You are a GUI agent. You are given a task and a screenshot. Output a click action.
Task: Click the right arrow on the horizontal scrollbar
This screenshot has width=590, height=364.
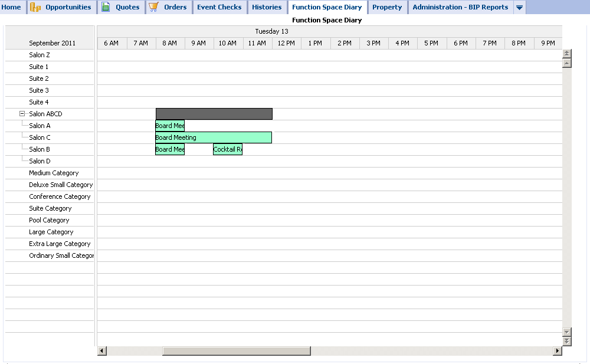(558, 350)
